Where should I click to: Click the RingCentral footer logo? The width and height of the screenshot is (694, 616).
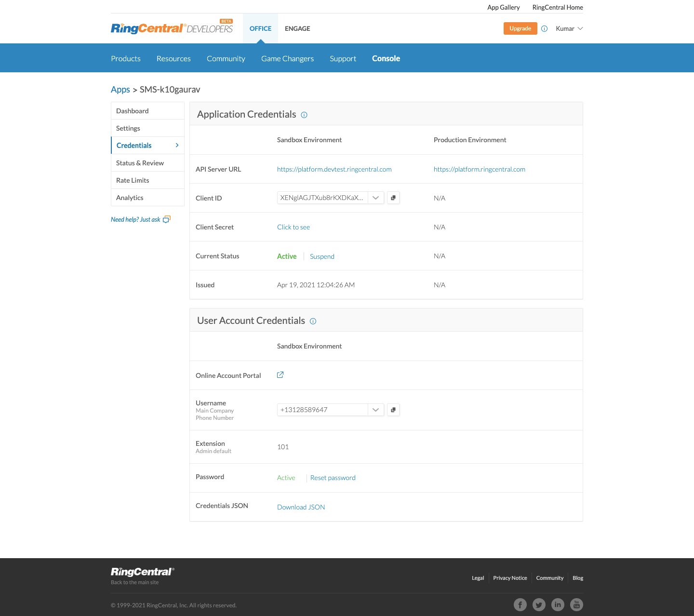click(143, 572)
